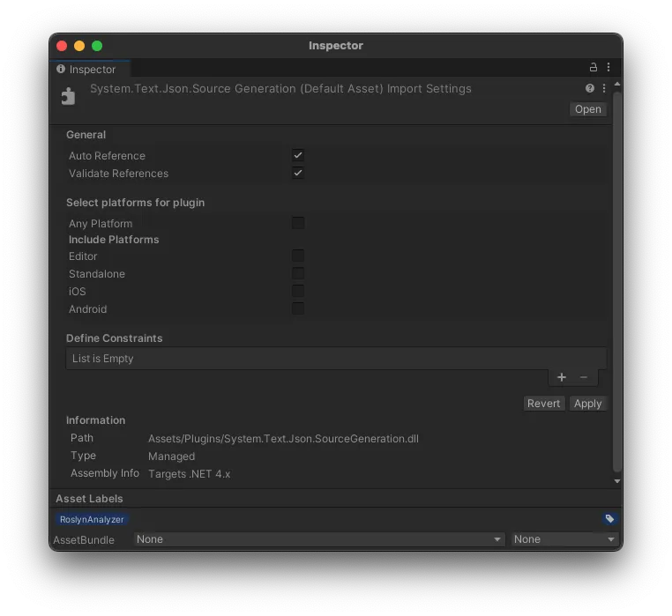Image resolution: width=672 pixels, height=616 pixels.
Task: Enable the Any Platform checkbox
Action: coord(298,223)
